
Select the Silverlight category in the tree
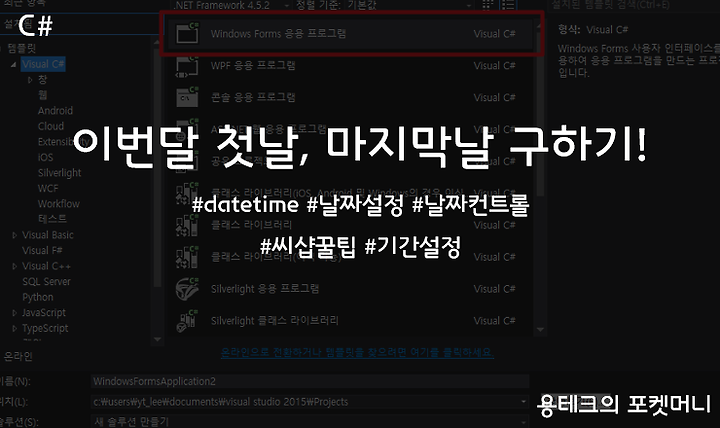(59, 173)
